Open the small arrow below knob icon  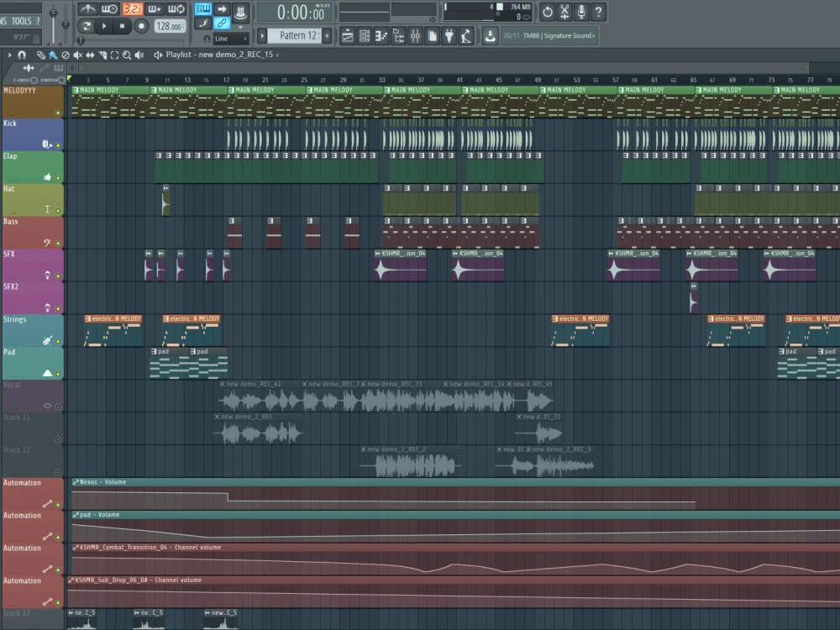pyautogui.click(x=240, y=27)
